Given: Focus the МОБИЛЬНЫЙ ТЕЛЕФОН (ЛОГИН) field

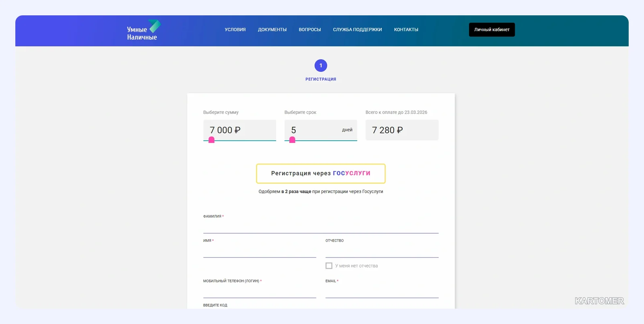Looking at the screenshot, I should click(x=260, y=292).
